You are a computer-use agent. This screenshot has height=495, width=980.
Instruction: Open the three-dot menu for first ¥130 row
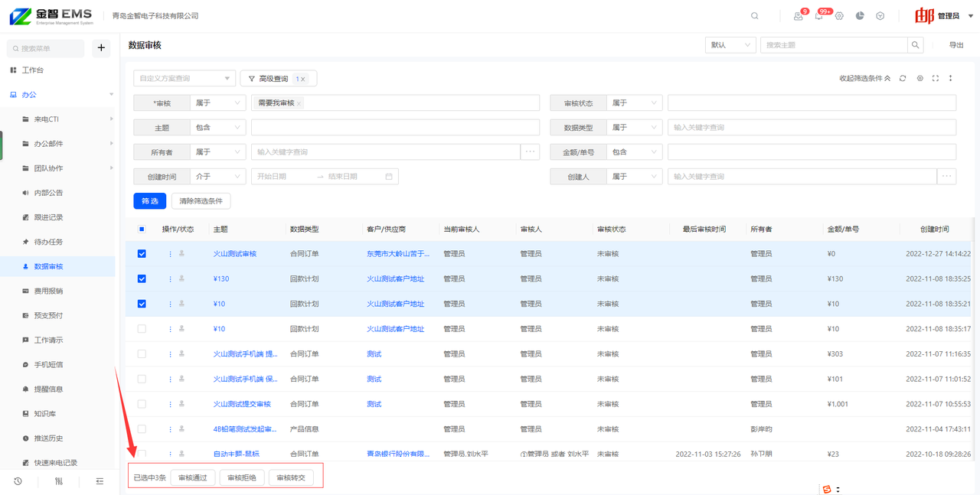(x=170, y=279)
